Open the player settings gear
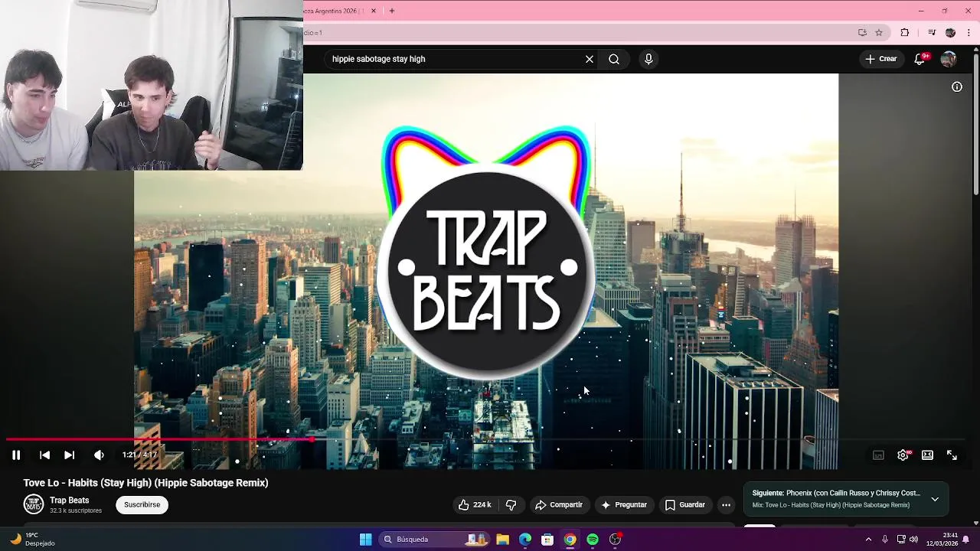Viewport: 980px width, 551px height. pyautogui.click(x=903, y=455)
